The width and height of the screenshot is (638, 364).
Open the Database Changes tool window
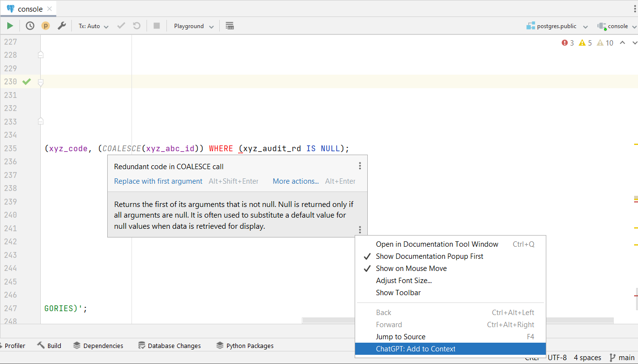pos(169,346)
